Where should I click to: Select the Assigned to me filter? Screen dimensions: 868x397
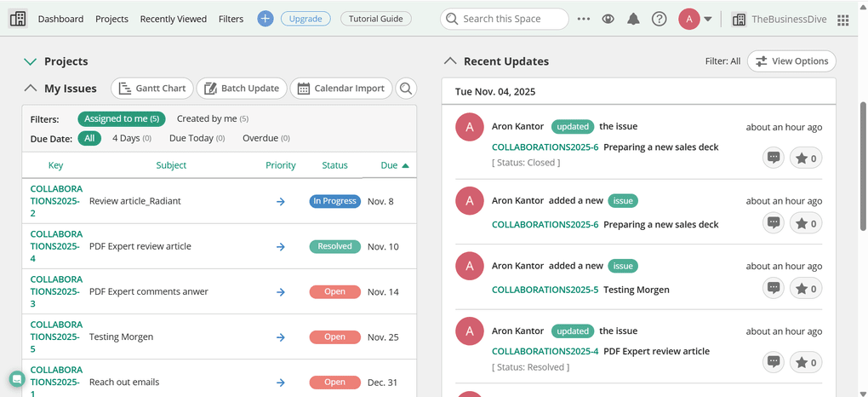(x=121, y=118)
